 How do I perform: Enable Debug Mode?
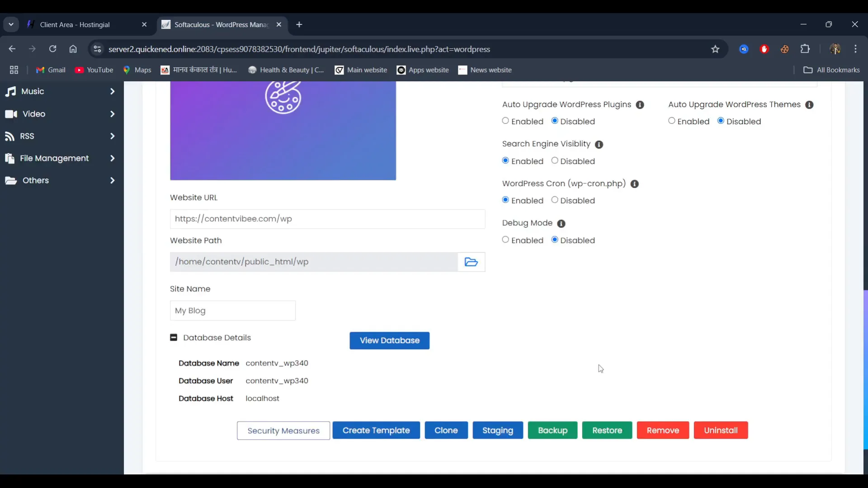coord(505,240)
